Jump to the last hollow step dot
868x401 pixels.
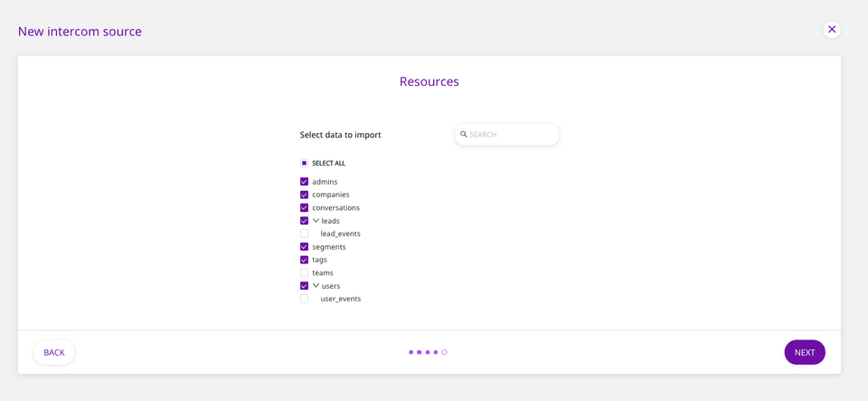point(444,352)
